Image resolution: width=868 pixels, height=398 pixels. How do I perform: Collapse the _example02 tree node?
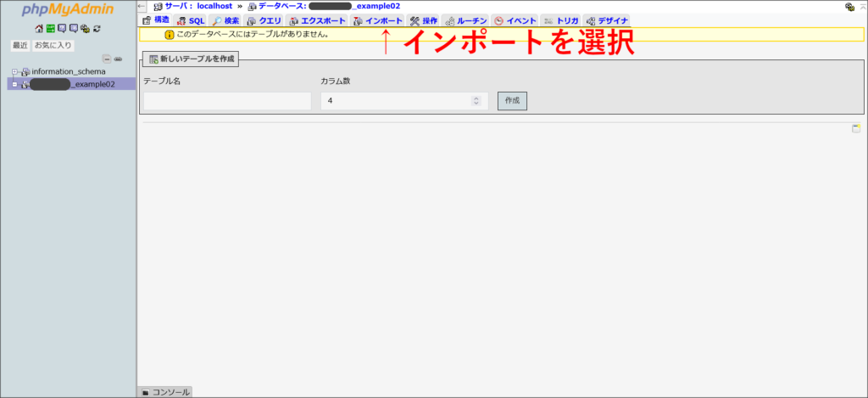coord(15,84)
